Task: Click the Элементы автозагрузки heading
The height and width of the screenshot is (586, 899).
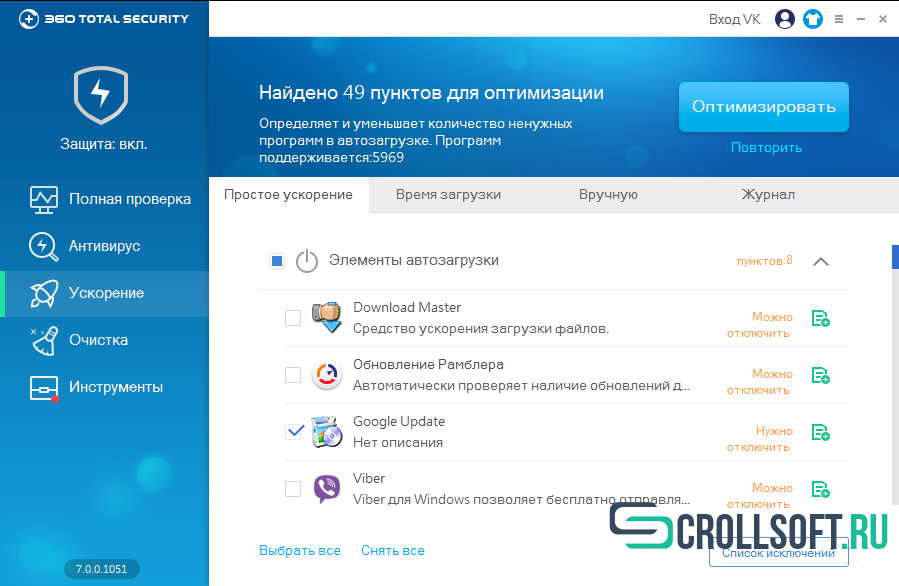Action: pyautogui.click(x=413, y=260)
